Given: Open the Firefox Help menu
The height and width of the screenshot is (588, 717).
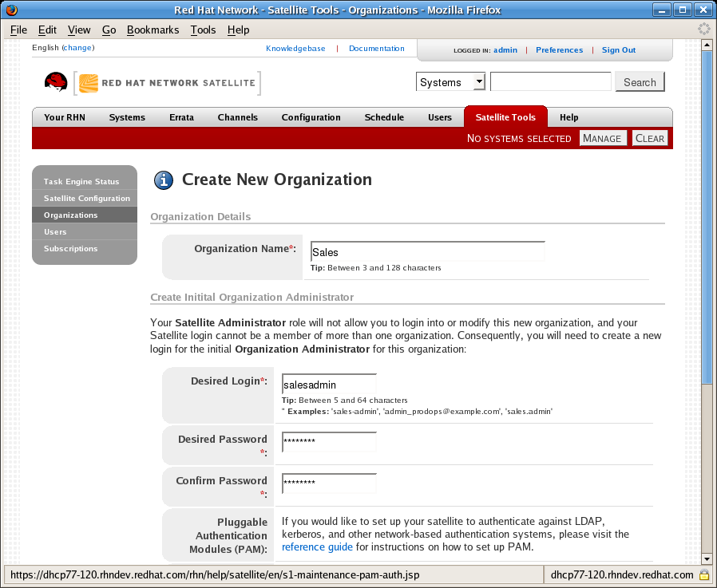Looking at the screenshot, I should (x=238, y=30).
